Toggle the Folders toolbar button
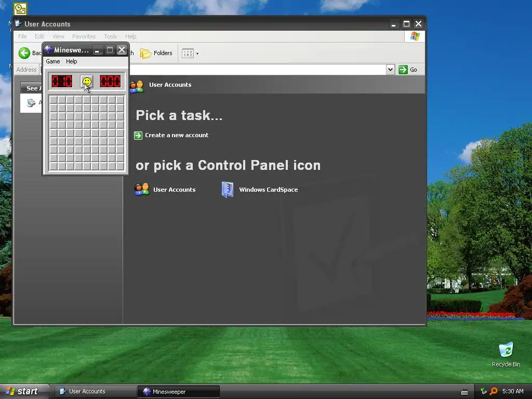This screenshot has height=399, width=532. click(x=156, y=53)
